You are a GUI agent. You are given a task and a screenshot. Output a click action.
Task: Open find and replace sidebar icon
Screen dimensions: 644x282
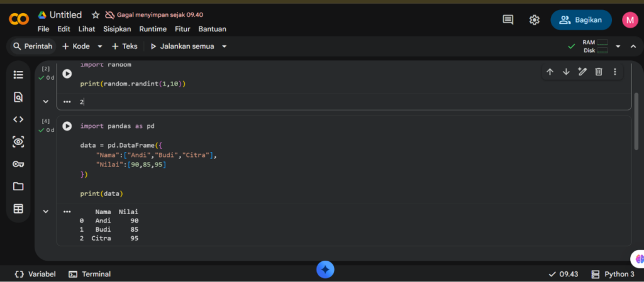[x=18, y=97]
